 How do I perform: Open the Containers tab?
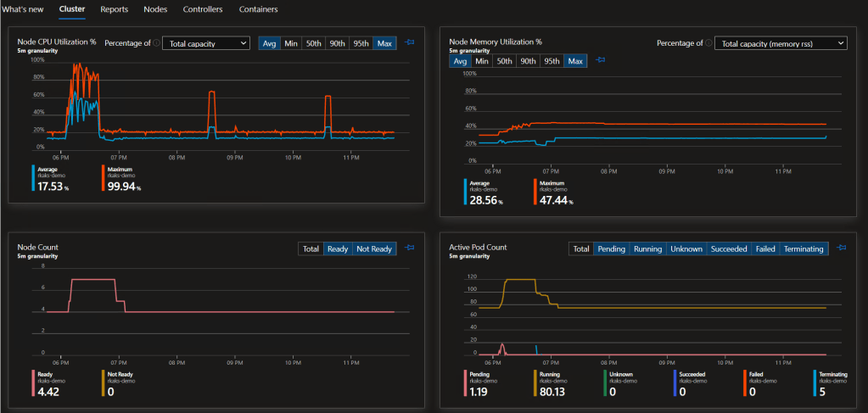pyautogui.click(x=258, y=9)
